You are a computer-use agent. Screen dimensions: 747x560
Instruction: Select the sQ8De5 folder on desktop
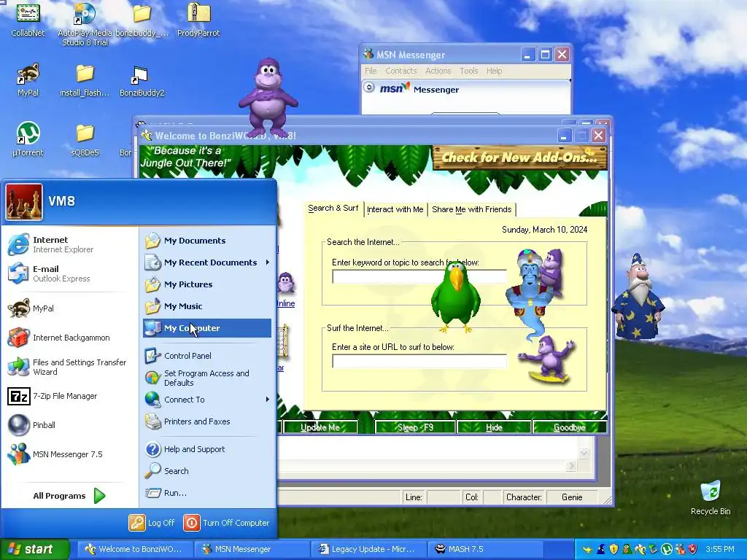tap(85, 139)
